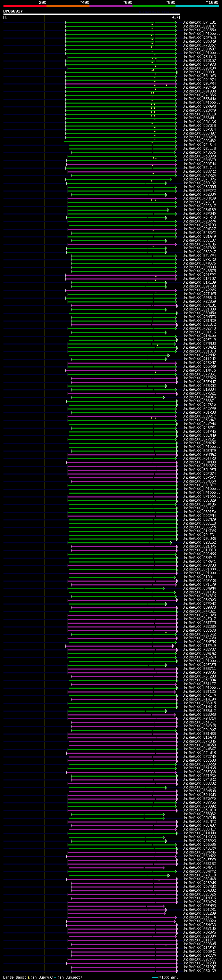
Task: Click the UniRef100_D0D9X1 label
Action: pos(199,951)
